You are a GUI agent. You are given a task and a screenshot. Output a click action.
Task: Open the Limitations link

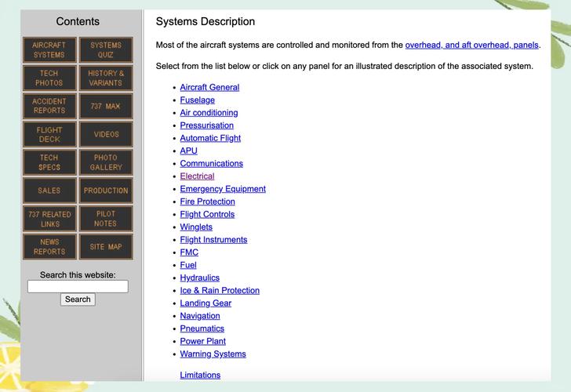coord(200,375)
